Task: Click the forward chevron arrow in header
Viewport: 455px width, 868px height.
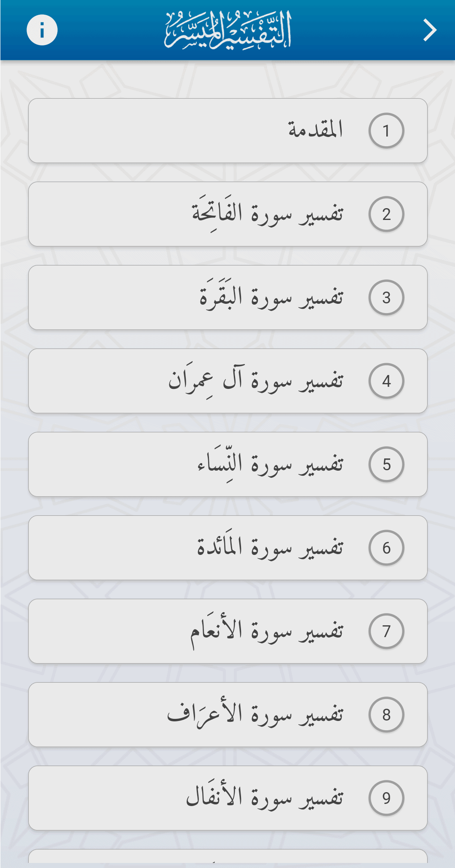Action: (x=429, y=30)
